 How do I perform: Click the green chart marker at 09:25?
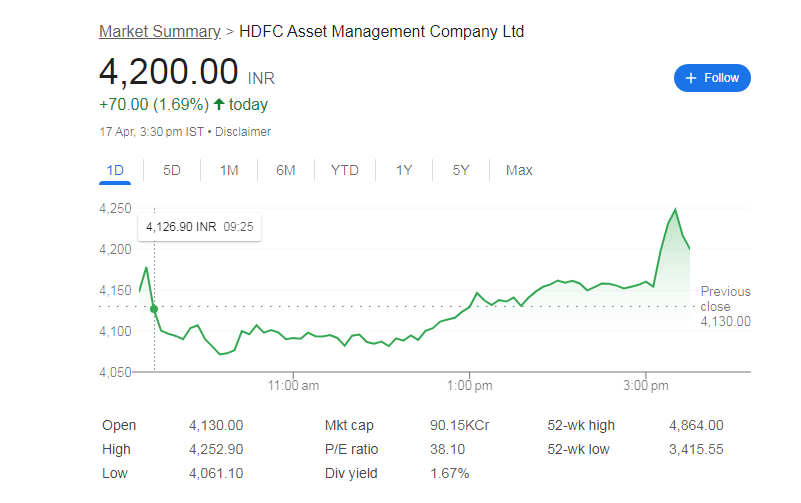click(154, 309)
